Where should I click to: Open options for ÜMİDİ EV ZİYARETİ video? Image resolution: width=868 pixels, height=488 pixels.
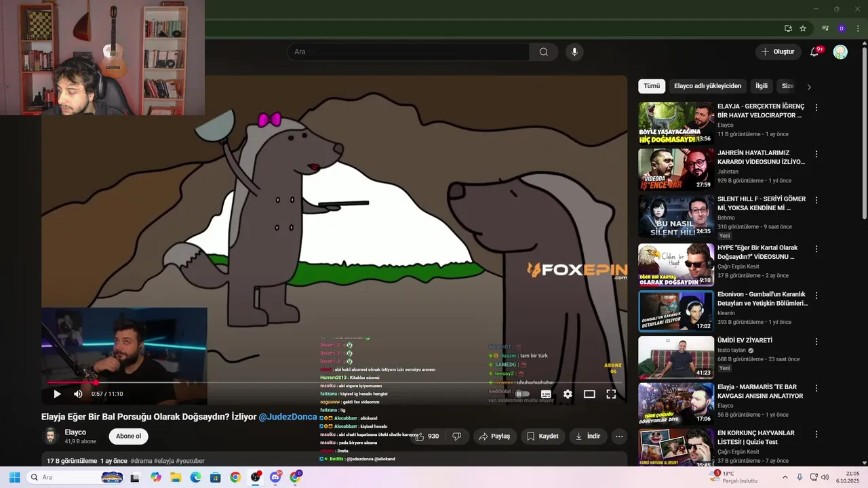(816, 342)
